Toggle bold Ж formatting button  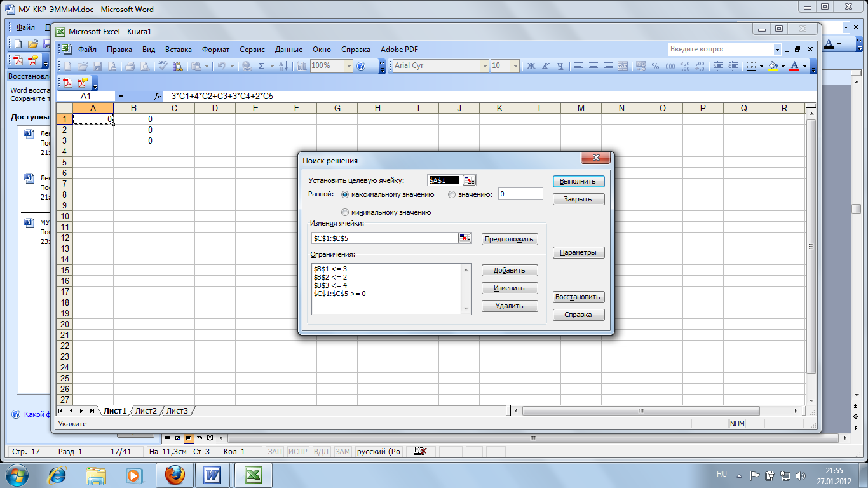[x=531, y=65]
